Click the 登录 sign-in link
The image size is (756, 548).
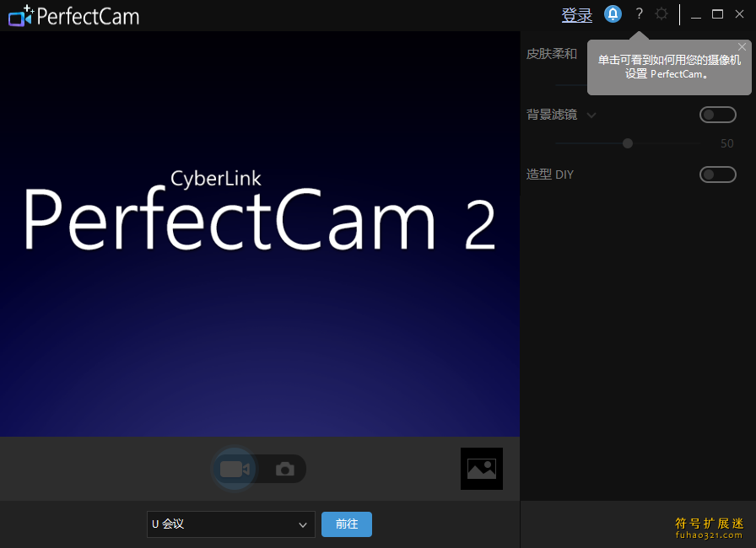(576, 15)
